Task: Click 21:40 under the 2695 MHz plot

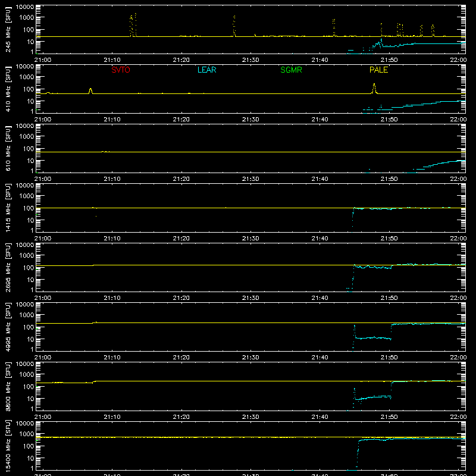Action: point(320,298)
